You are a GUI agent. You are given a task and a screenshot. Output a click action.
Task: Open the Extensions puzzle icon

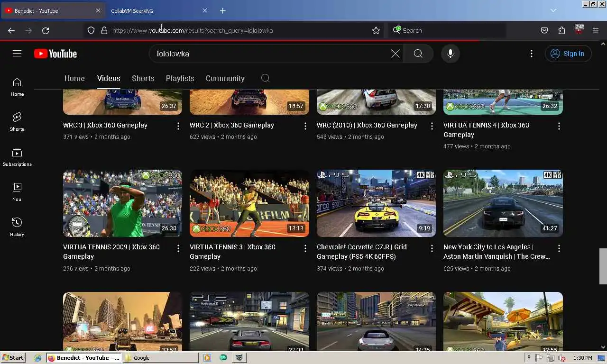click(561, 30)
